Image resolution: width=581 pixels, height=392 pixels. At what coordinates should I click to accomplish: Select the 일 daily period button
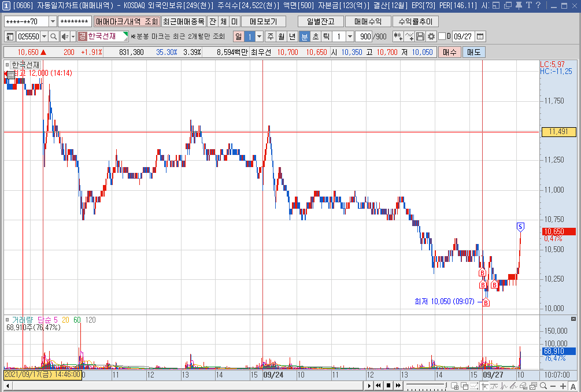click(238, 36)
